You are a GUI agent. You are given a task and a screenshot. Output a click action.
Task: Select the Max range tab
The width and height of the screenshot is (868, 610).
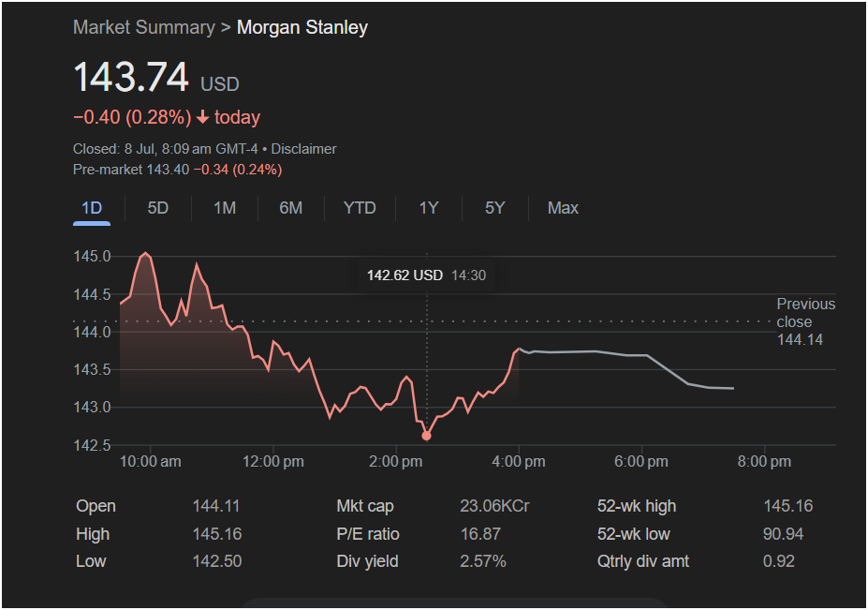pos(563,208)
